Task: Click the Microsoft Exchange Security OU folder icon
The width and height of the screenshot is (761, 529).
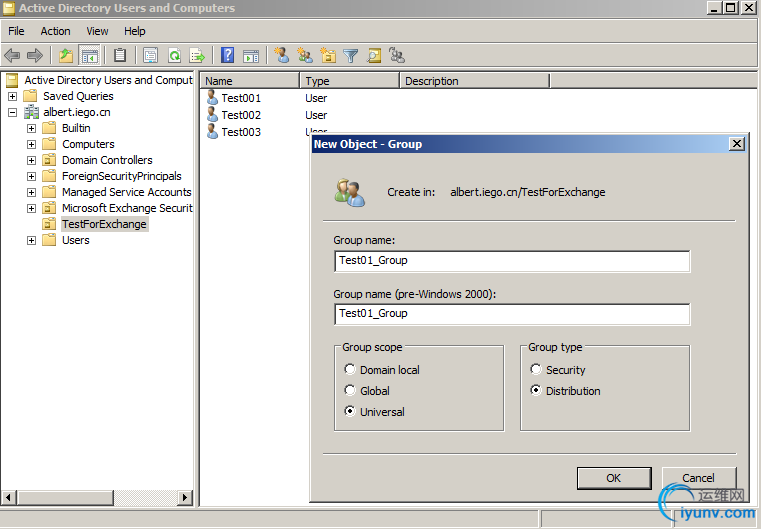Action: (x=49, y=208)
